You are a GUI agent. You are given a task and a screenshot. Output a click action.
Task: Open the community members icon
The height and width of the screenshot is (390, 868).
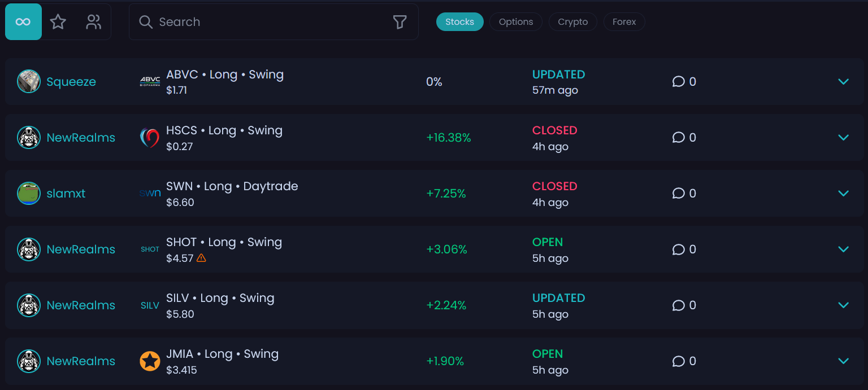93,21
